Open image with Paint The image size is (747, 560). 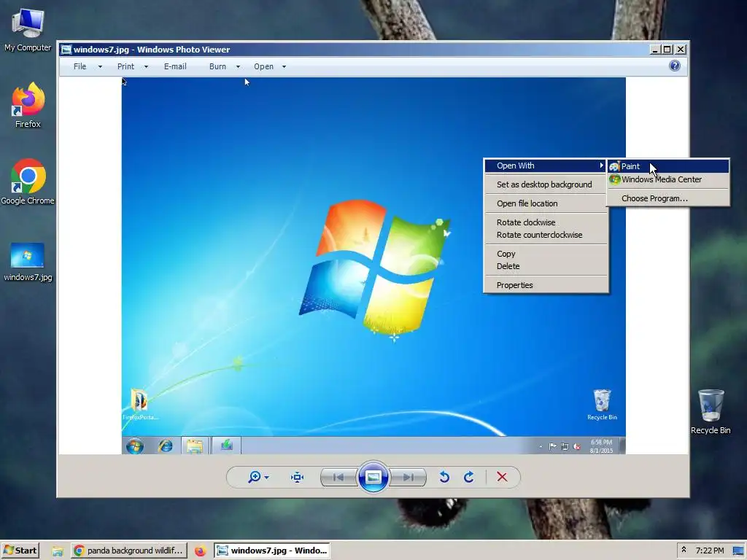coord(668,166)
